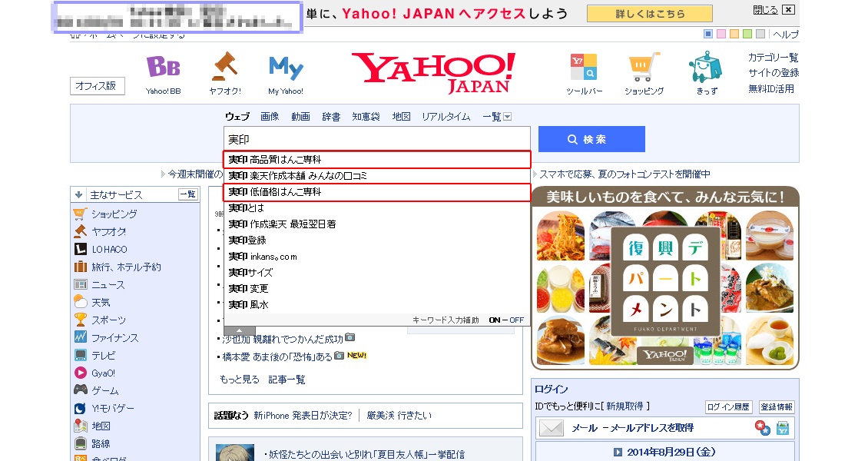Click the Sports trophy sidebar icon
The height and width of the screenshot is (461, 868).
pyautogui.click(x=81, y=320)
